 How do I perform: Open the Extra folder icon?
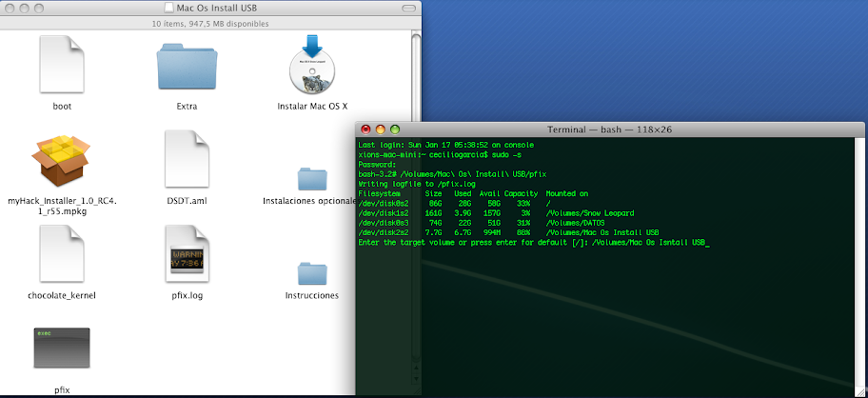pos(187,66)
